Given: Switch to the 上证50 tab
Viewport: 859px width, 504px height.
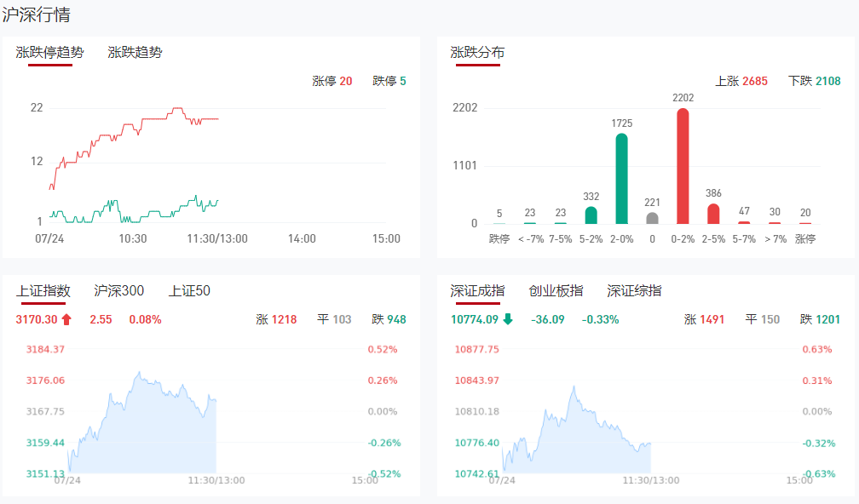Looking at the screenshot, I should tap(189, 291).
